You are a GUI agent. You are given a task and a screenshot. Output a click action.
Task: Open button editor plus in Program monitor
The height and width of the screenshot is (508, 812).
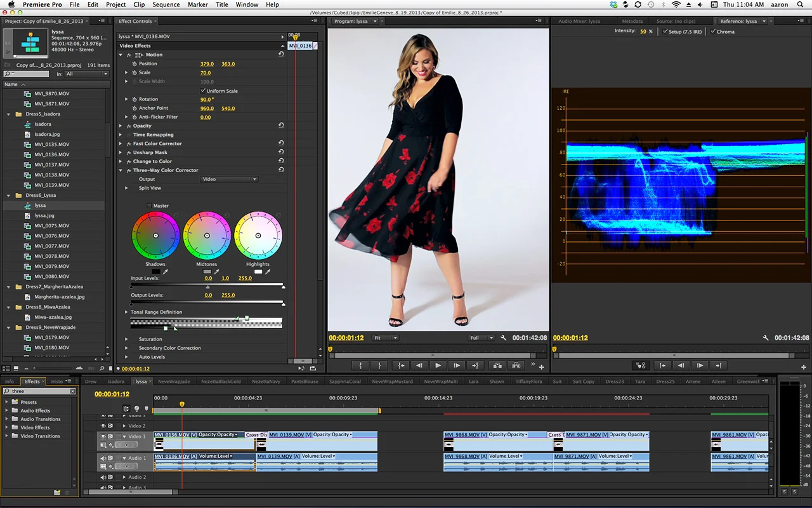[541, 367]
